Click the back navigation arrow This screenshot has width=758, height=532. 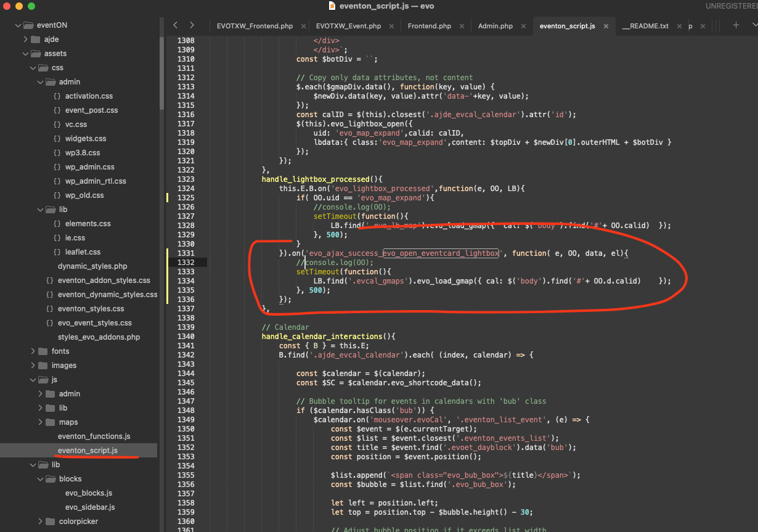(x=176, y=25)
